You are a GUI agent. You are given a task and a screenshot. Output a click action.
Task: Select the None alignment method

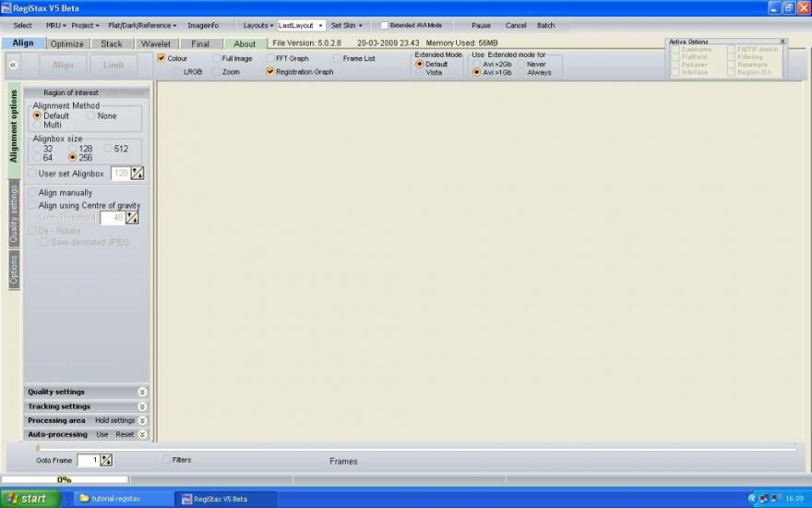pyautogui.click(x=91, y=115)
